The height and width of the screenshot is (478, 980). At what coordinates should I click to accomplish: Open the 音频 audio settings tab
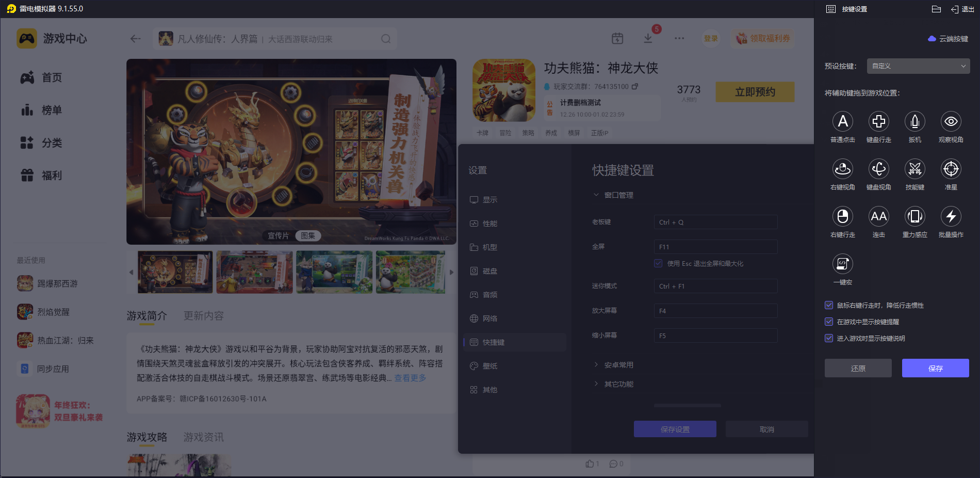pos(515,295)
